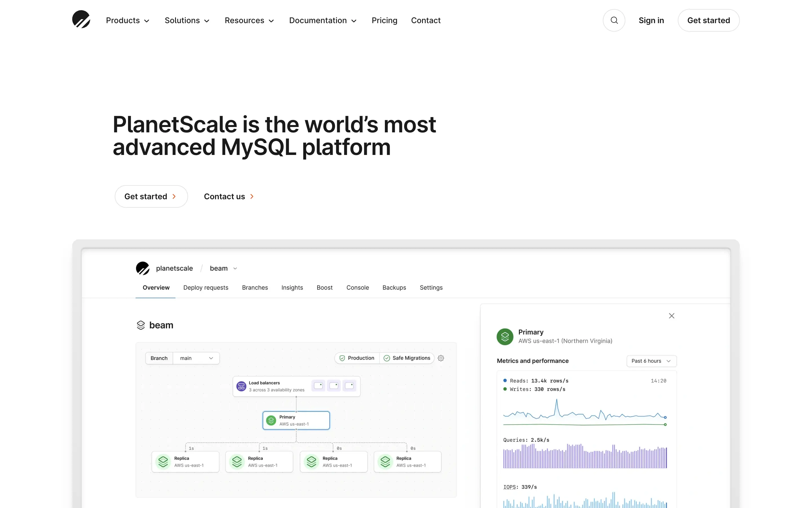Screen dimensions: 812x508
Task: Switch to the Boost tab
Action: pos(325,288)
